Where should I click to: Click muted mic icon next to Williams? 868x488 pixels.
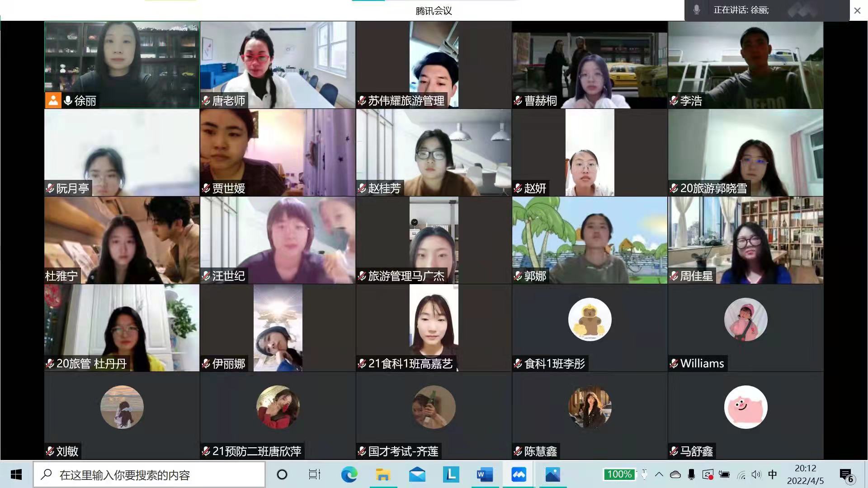674,363
